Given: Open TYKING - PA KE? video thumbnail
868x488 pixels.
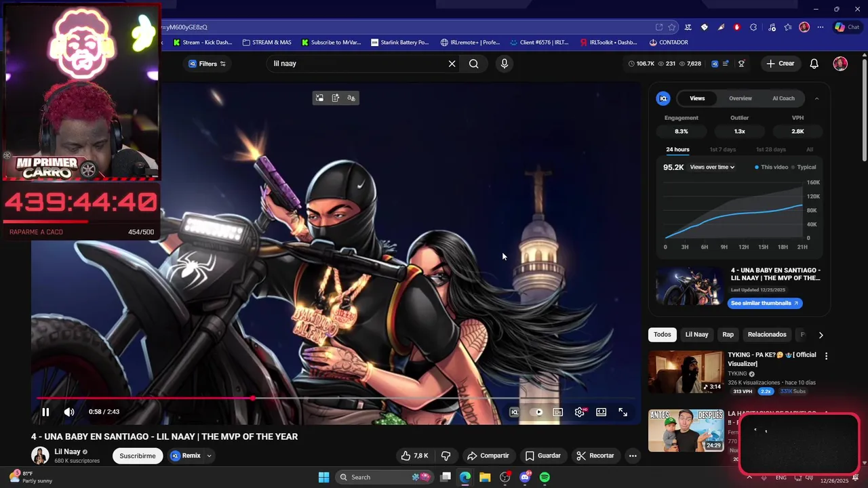Looking at the screenshot, I should [686, 371].
